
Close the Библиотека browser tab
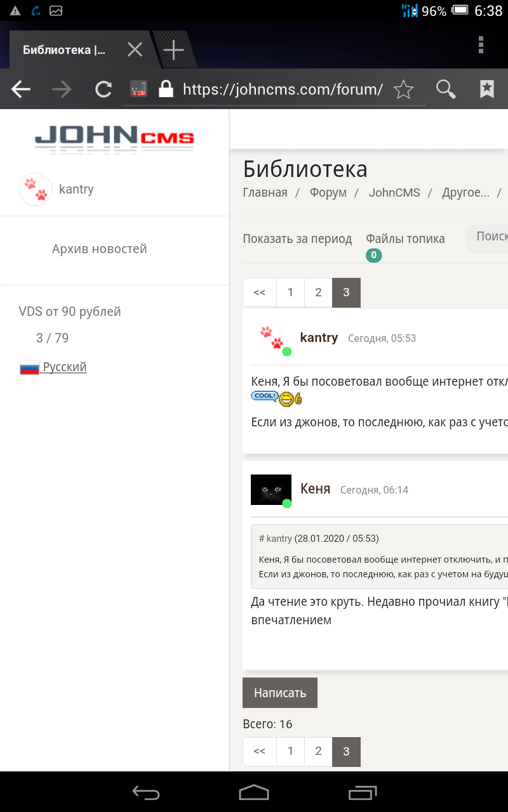coord(135,50)
